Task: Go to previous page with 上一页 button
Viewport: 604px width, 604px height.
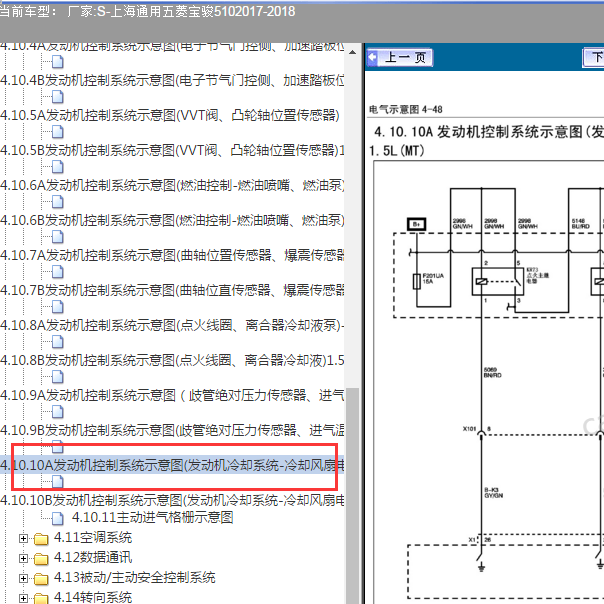Action: 399,58
